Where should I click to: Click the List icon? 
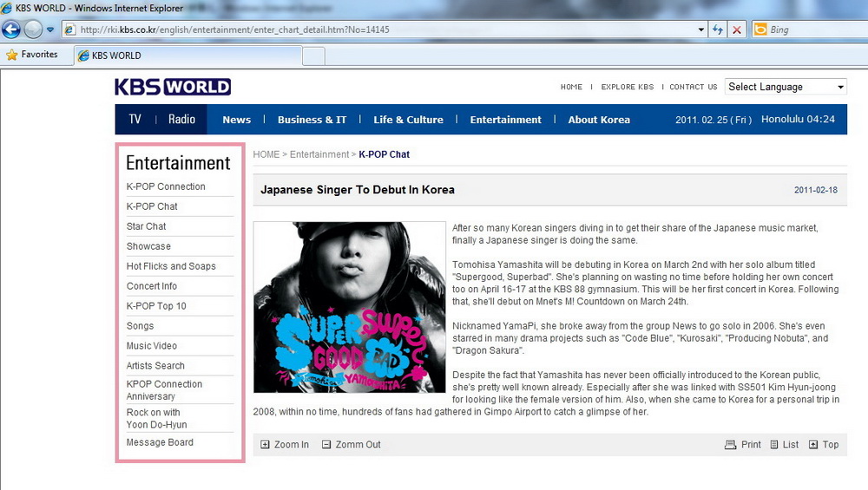coord(774,445)
